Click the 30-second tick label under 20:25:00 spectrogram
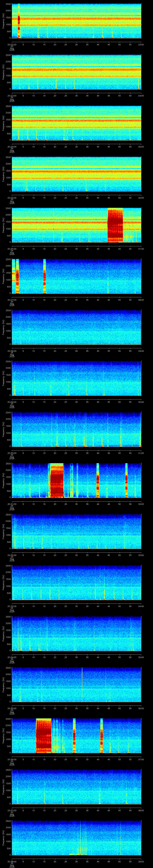The width and height of the screenshot is (153, 868). [x=76, y=197]
